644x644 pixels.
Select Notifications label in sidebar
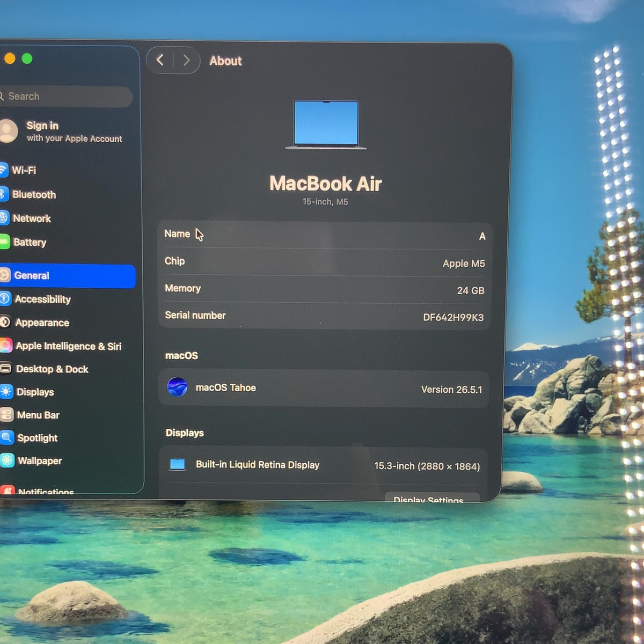(46, 491)
